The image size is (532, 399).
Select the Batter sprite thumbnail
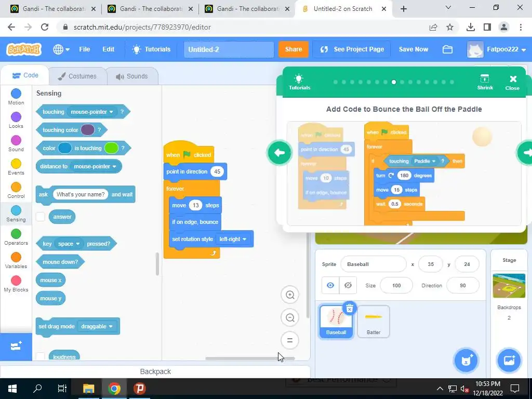373,322
